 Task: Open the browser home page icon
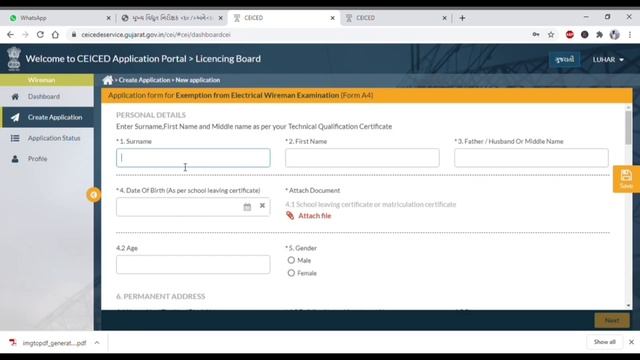(x=55, y=35)
